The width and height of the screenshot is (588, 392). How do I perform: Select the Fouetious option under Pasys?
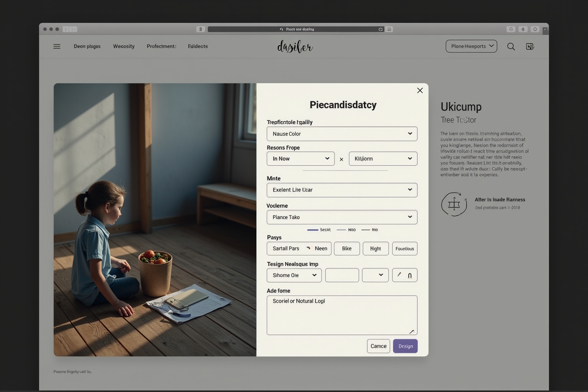coord(404,248)
